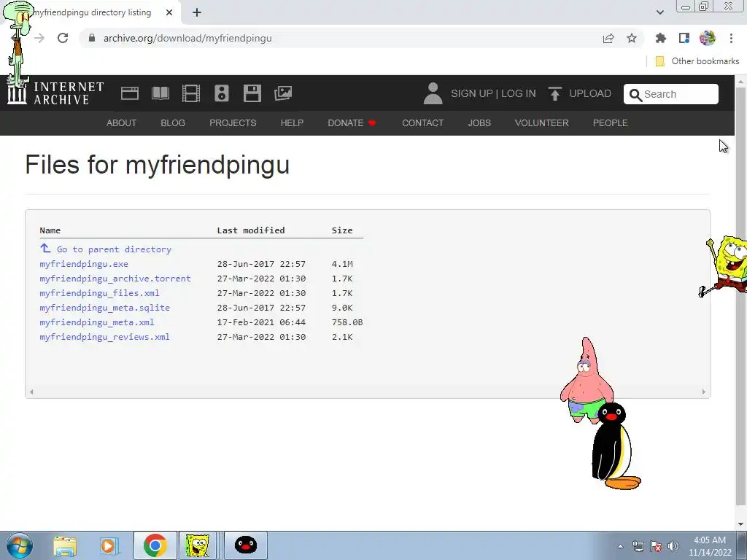Open the HELP menu item
The width and height of the screenshot is (747, 560).
[x=292, y=122]
